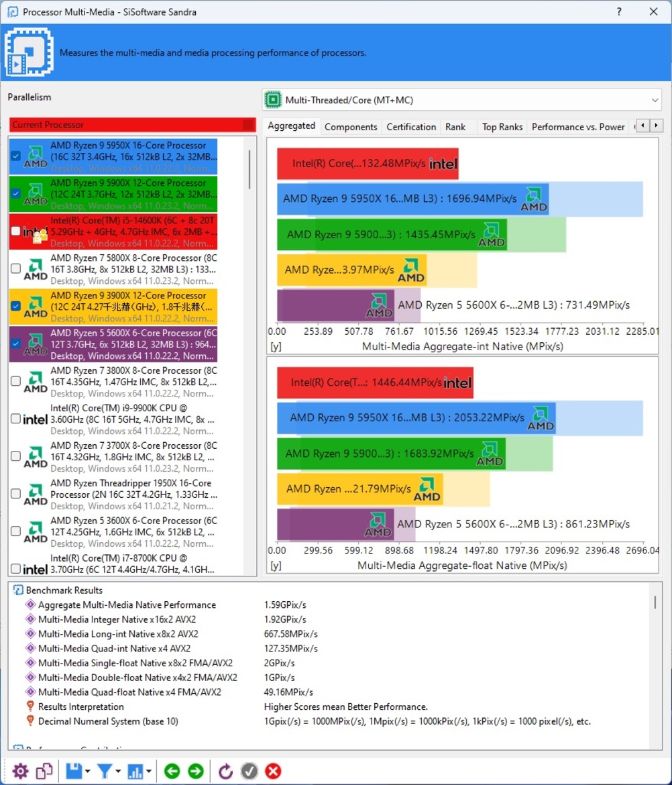
Task: Click intel logo on Core i9-9900K list entry
Action: 36,419
